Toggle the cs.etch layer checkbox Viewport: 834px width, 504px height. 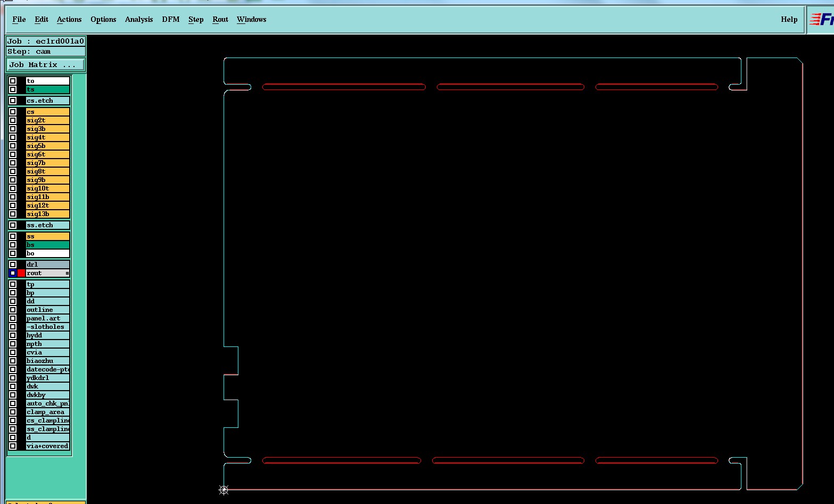click(13, 101)
